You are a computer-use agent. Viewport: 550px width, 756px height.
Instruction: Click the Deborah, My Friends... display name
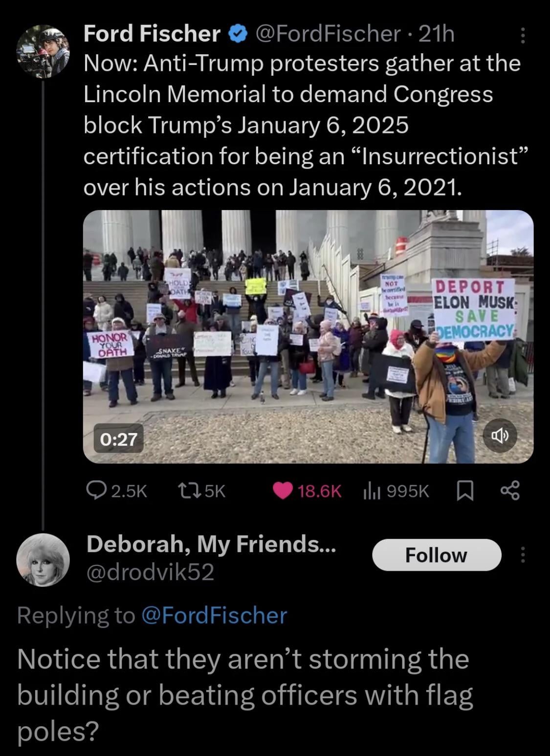(211, 544)
